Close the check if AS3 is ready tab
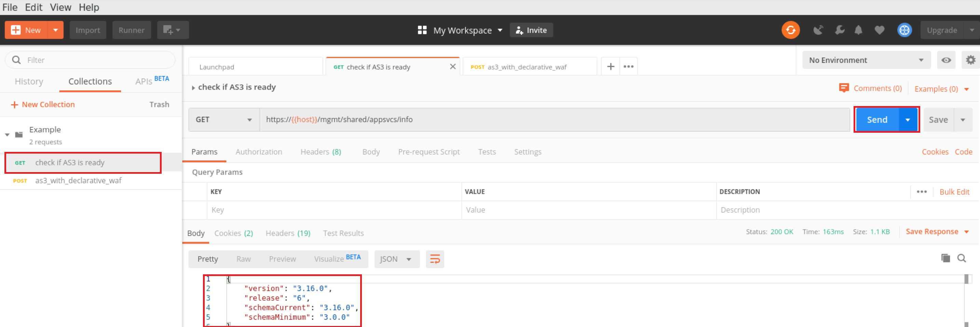Image resolution: width=980 pixels, height=327 pixels. pyautogui.click(x=453, y=67)
